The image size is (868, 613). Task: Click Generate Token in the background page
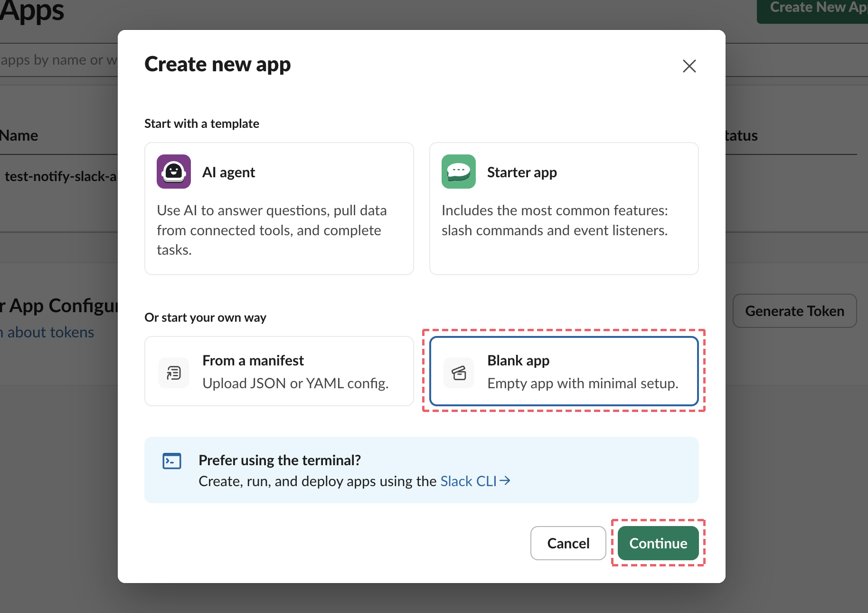795,311
